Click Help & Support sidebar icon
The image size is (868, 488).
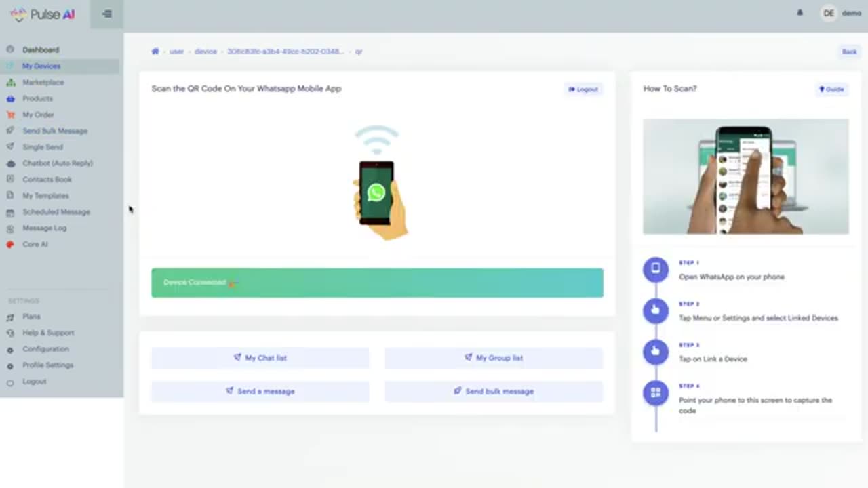coord(10,333)
